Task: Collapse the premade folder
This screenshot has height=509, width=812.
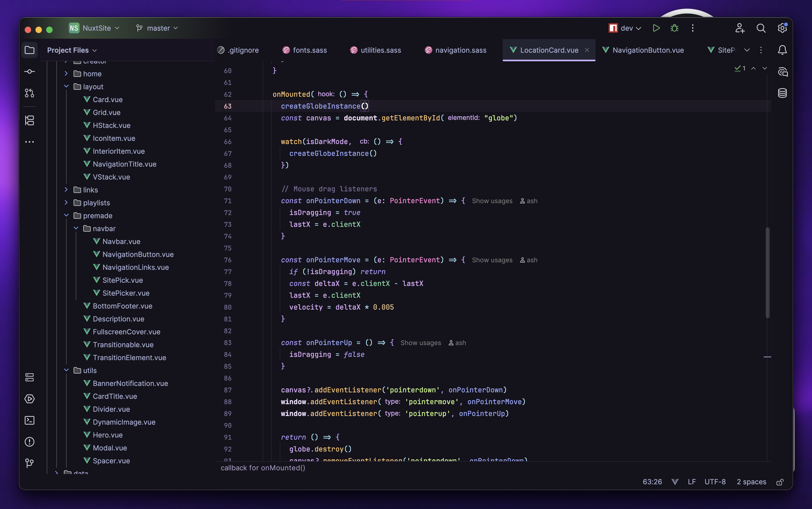Action: coord(66,216)
